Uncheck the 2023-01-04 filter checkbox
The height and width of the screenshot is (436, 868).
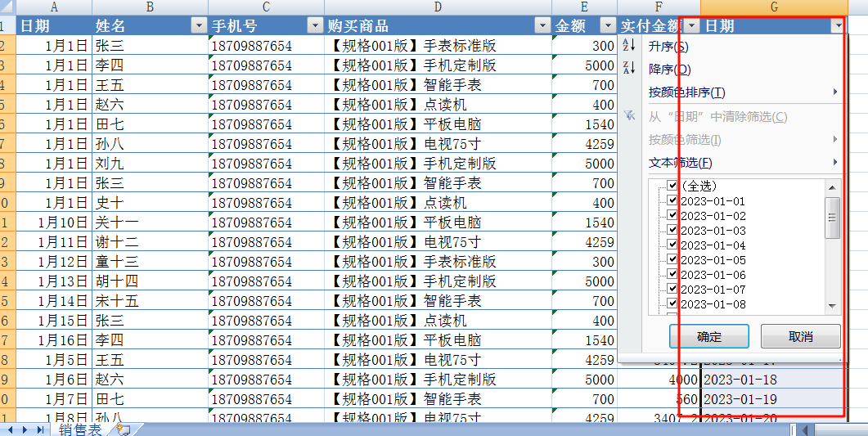[672, 245]
